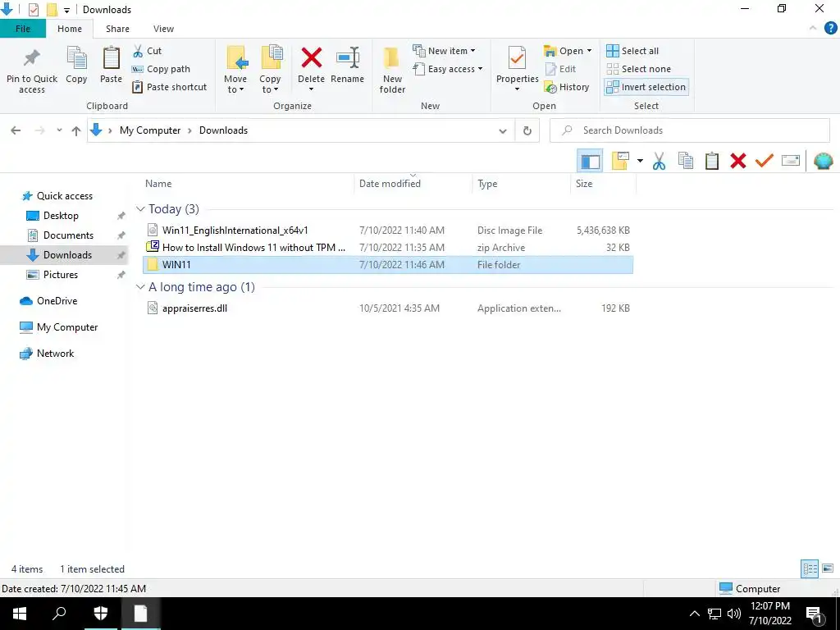Click Paste shortcut in the ribbon
This screenshot has height=630, width=840.
tap(169, 87)
